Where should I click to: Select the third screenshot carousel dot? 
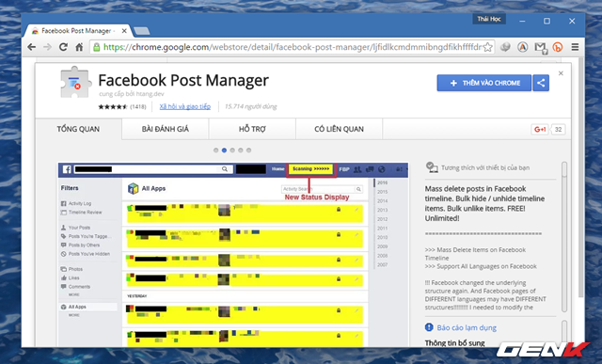point(232,150)
